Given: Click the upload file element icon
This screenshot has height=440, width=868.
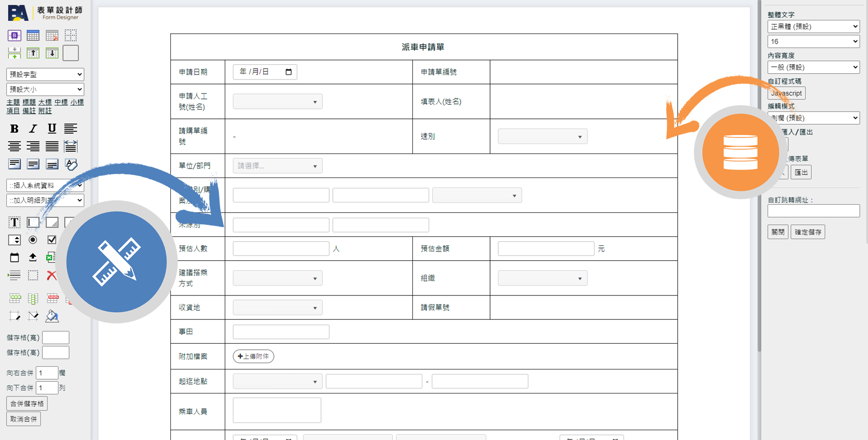Looking at the screenshot, I should coord(33,257).
